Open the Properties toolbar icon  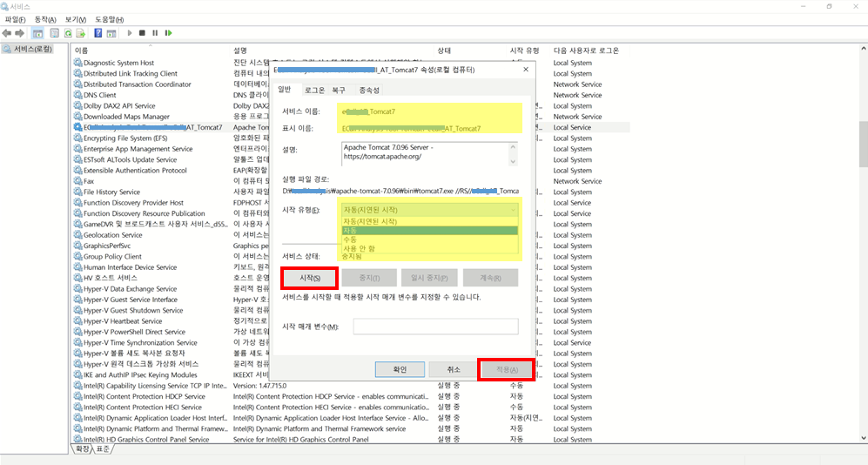(54, 33)
